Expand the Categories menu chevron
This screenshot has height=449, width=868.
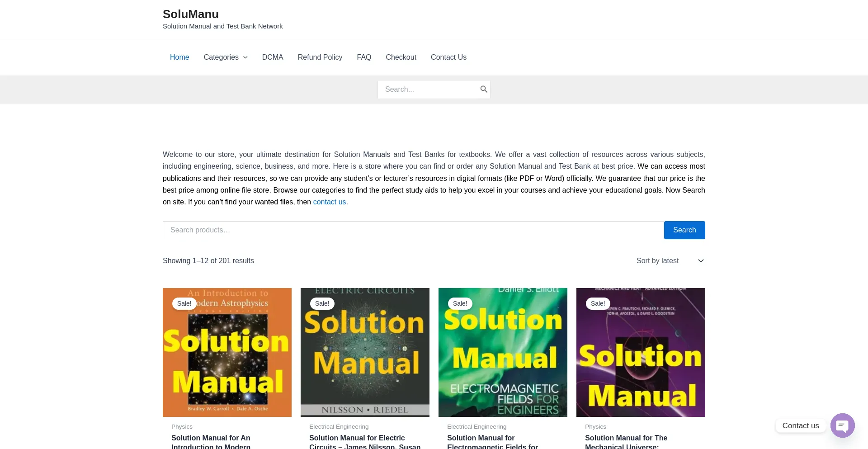tap(245, 57)
